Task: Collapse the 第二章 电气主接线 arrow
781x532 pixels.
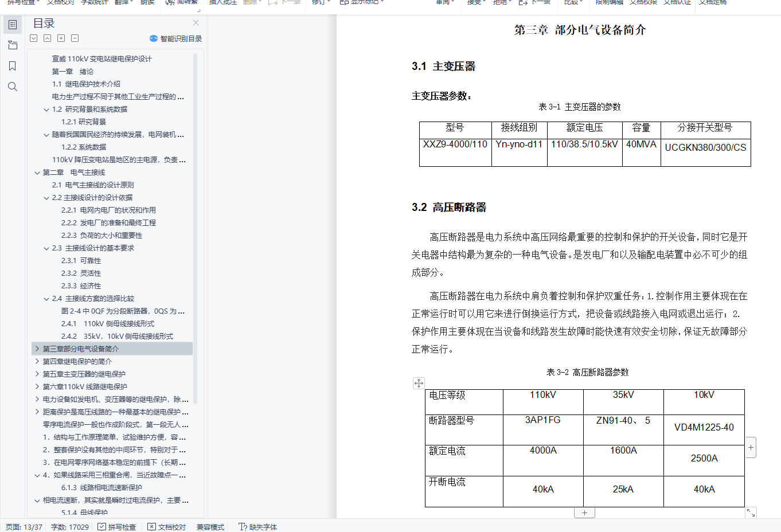Action: [x=37, y=173]
